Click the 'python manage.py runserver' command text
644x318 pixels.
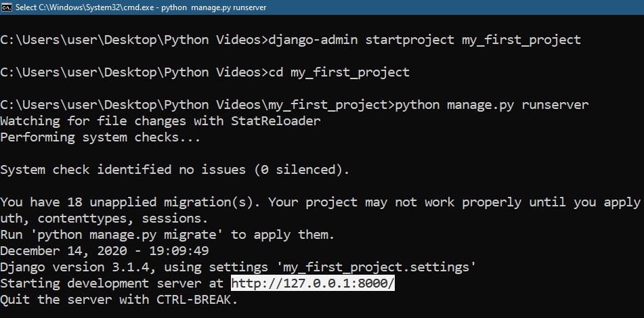[x=492, y=105]
